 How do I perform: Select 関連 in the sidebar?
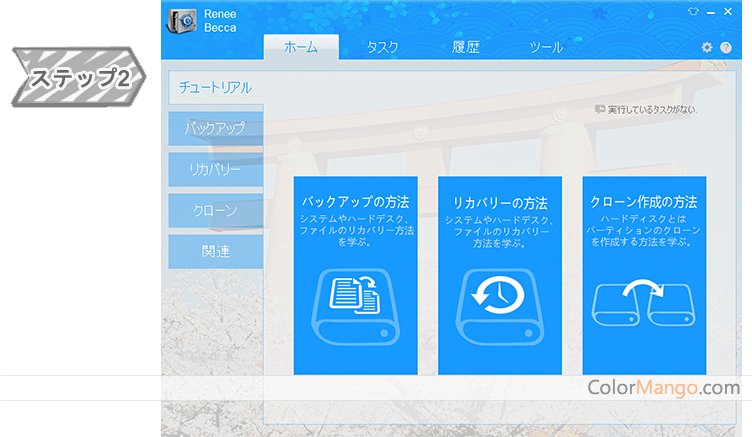coord(216,251)
